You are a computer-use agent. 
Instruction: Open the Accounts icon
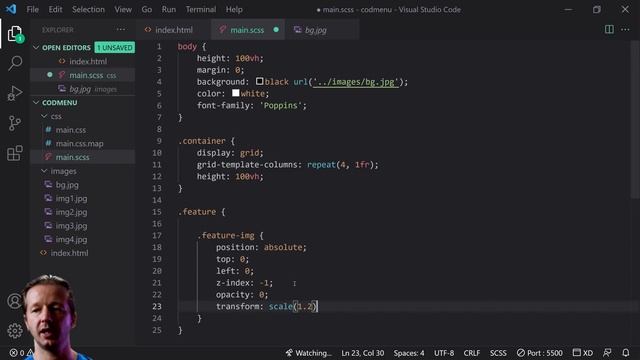click(x=14, y=301)
